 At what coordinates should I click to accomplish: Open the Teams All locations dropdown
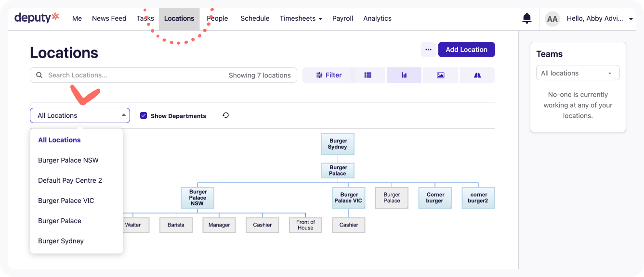(x=578, y=73)
